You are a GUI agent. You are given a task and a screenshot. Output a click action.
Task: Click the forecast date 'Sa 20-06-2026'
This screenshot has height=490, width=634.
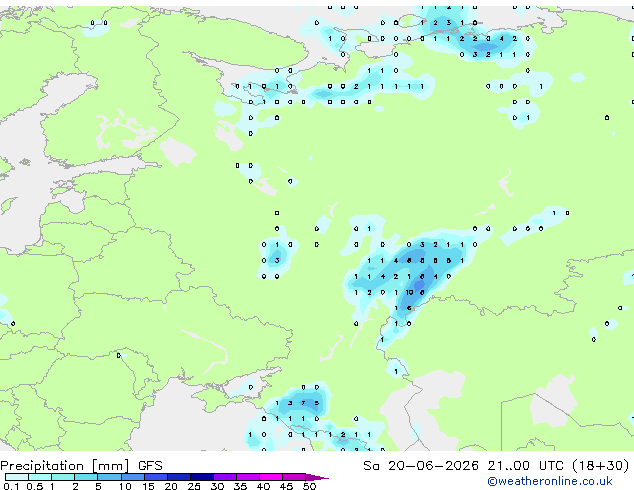(421, 466)
